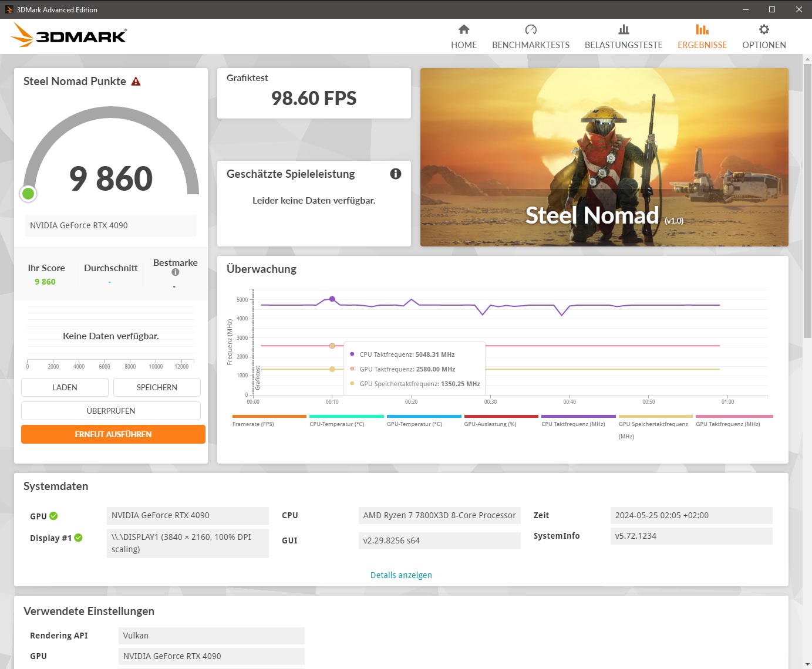Click the vertical scrollbar thumb
Viewport: 812px width, 669px height.
(x=807, y=201)
